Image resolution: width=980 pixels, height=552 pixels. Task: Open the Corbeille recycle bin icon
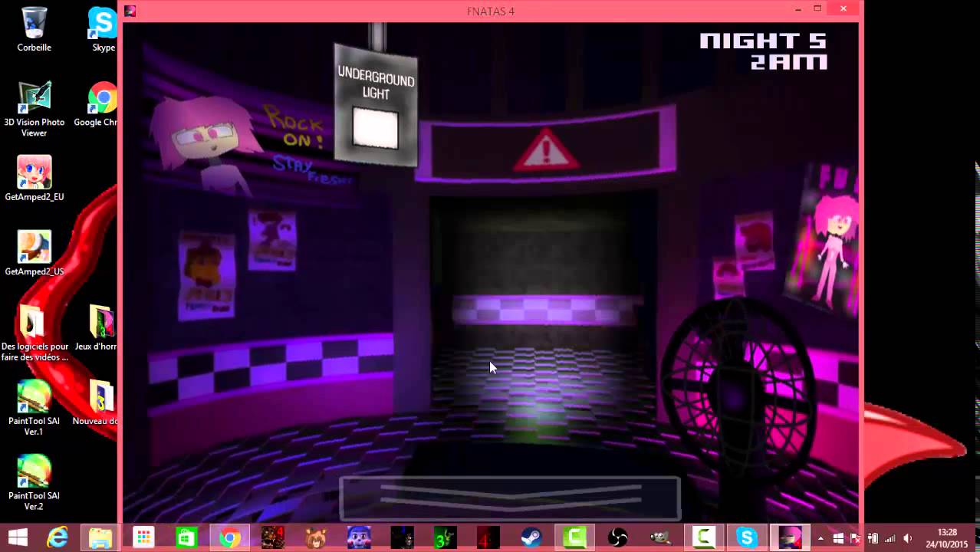34,29
